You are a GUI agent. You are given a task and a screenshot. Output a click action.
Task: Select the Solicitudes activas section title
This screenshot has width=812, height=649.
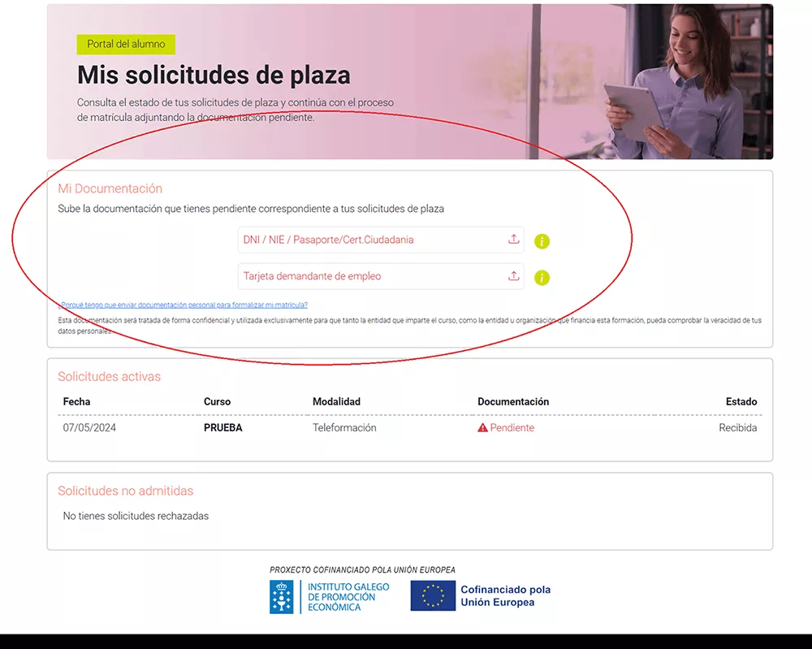[110, 377]
